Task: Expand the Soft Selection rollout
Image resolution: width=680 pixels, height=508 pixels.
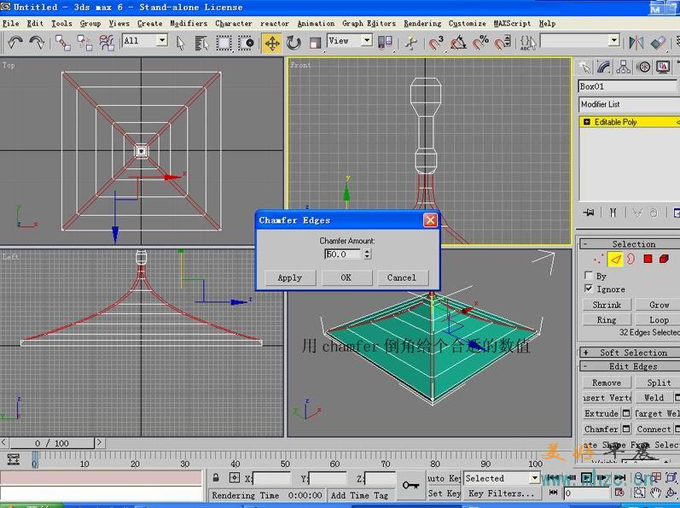Action: tap(632, 352)
